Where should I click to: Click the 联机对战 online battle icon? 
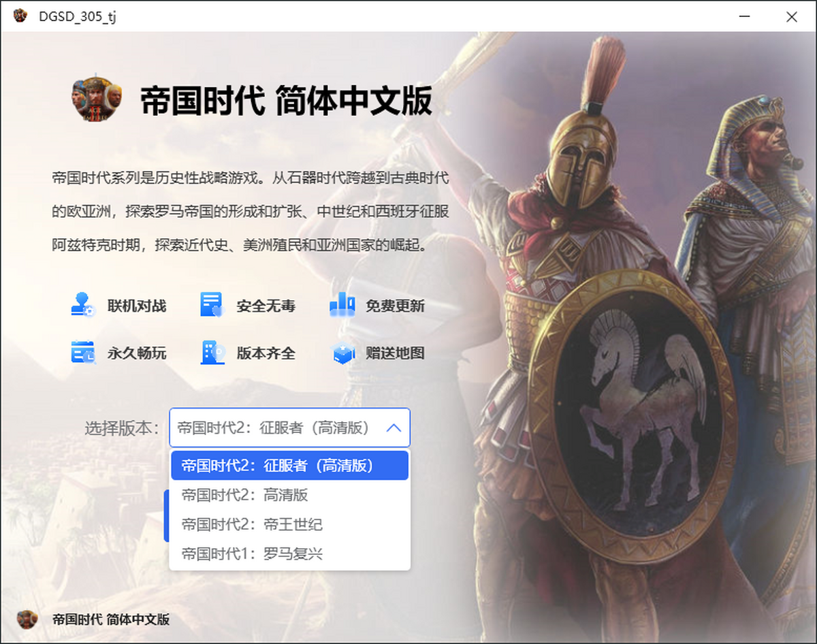click(x=84, y=305)
